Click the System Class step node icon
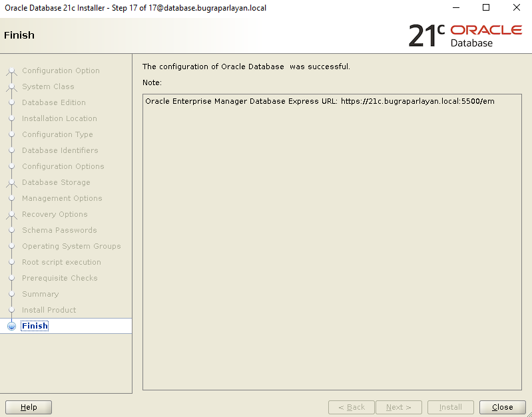This screenshot has height=417, width=532. (x=11, y=86)
